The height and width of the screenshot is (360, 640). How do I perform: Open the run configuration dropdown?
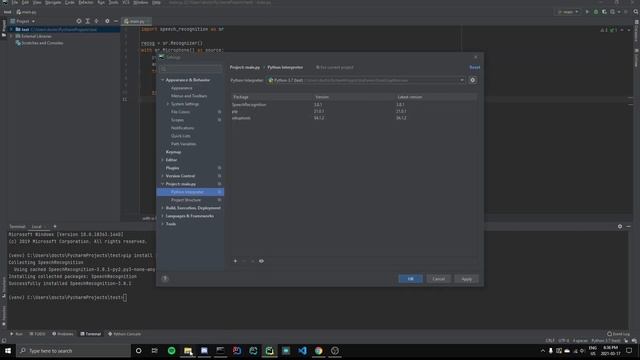pyautogui.click(x=569, y=12)
